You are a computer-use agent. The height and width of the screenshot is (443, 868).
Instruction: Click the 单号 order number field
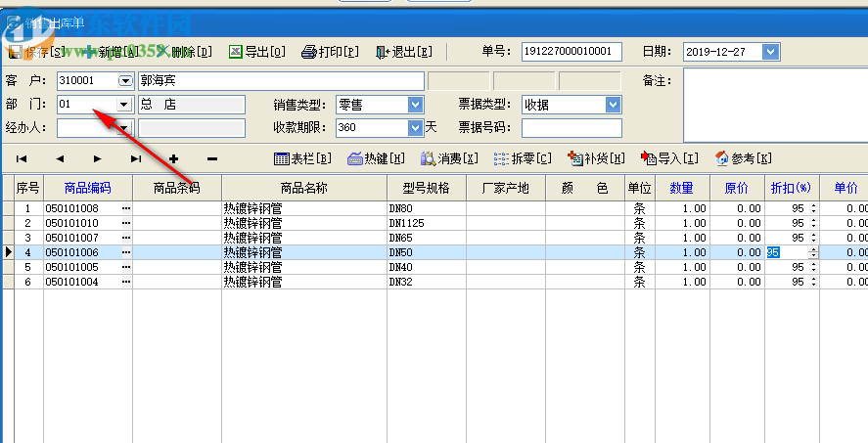coord(571,52)
